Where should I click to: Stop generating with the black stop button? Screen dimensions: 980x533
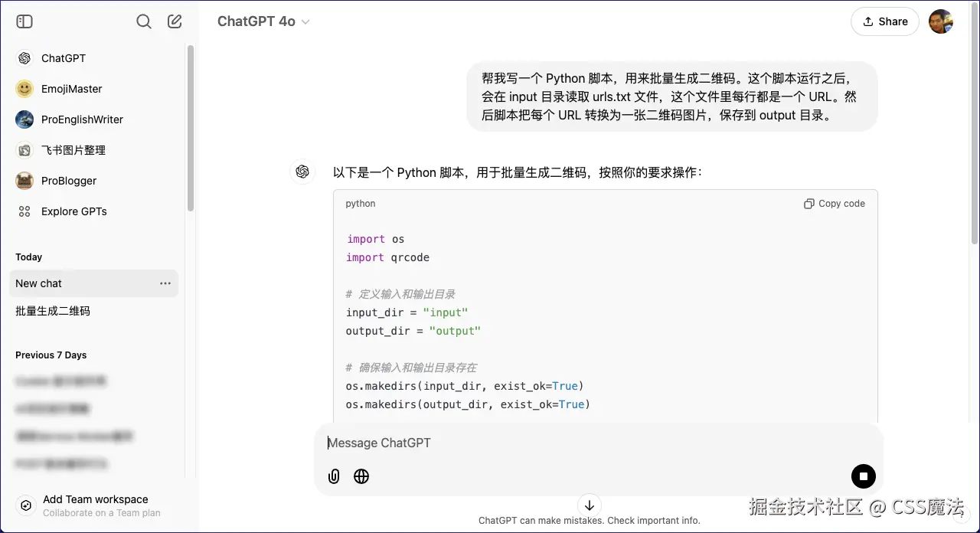click(864, 476)
